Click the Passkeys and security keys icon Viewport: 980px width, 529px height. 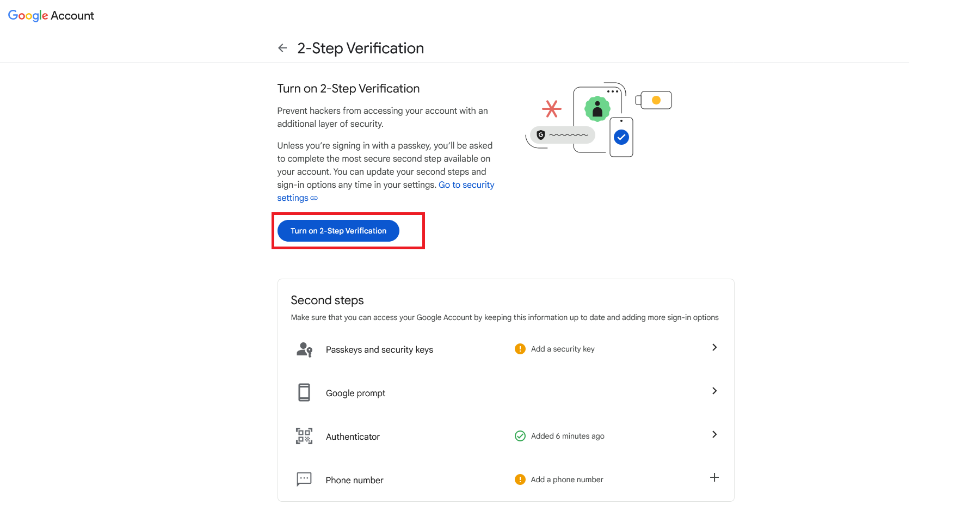304,349
